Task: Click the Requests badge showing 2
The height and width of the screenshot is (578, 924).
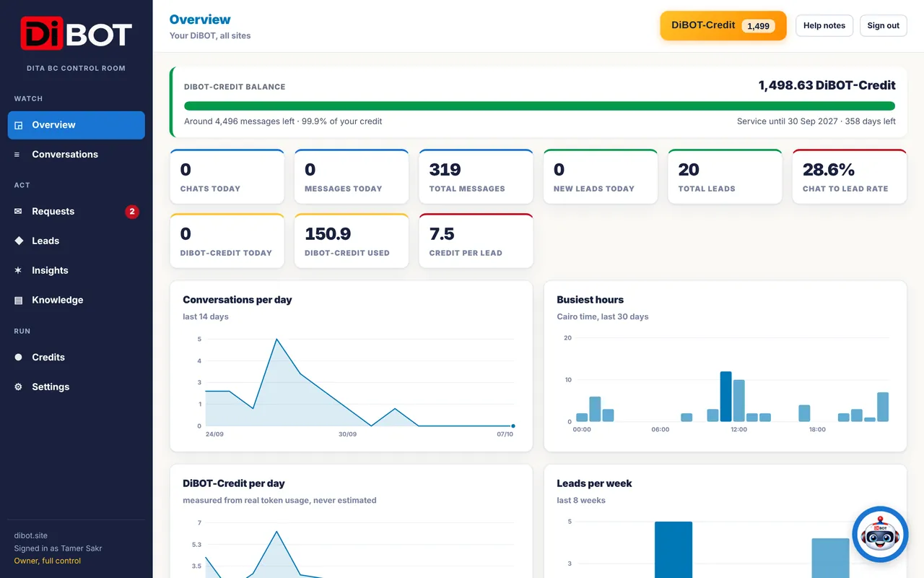Action: (x=132, y=212)
